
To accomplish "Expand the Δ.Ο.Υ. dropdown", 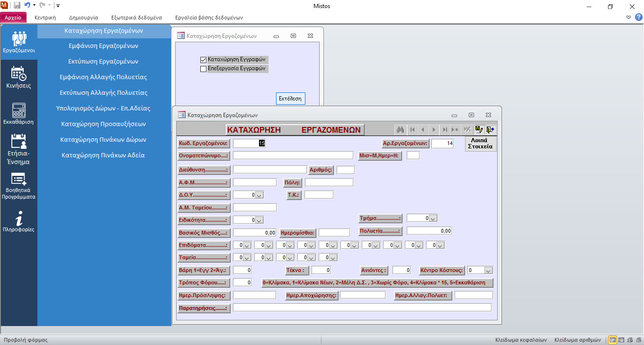I will (259, 195).
